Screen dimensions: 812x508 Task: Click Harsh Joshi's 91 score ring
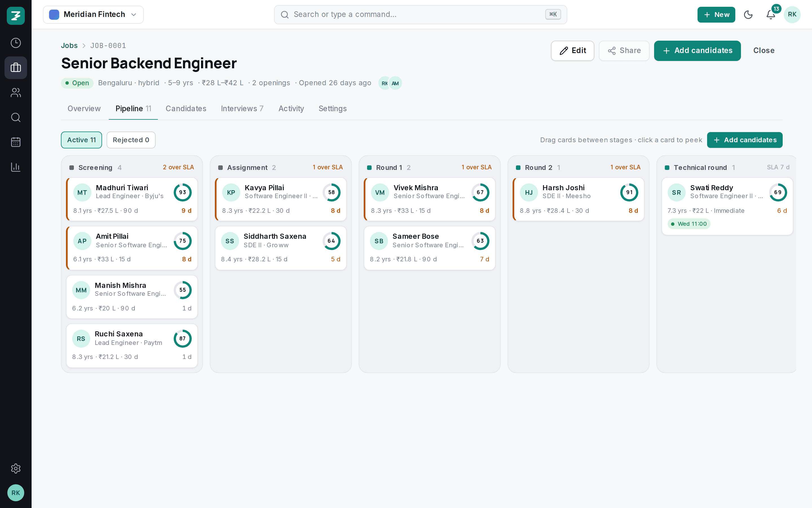click(x=629, y=192)
